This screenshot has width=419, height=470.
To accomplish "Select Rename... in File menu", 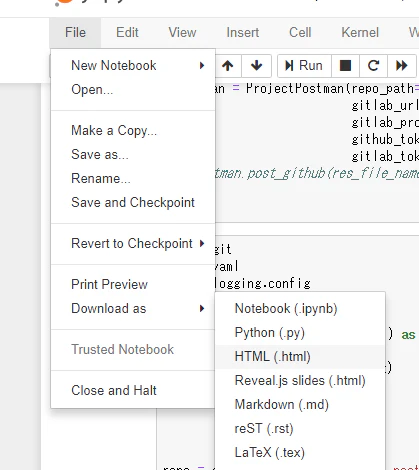I will [133, 178].
